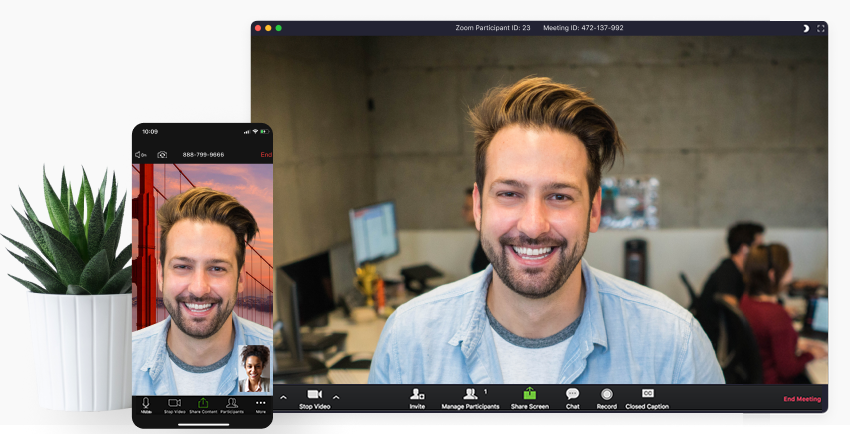Click the Closed Caption icon
Viewport: 850px width, 434px height.
coord(648,394)
